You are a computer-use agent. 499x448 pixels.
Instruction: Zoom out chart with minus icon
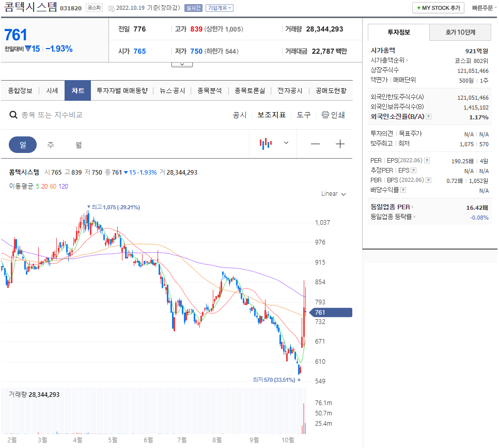pyautogui.click(x=315, y=144)
